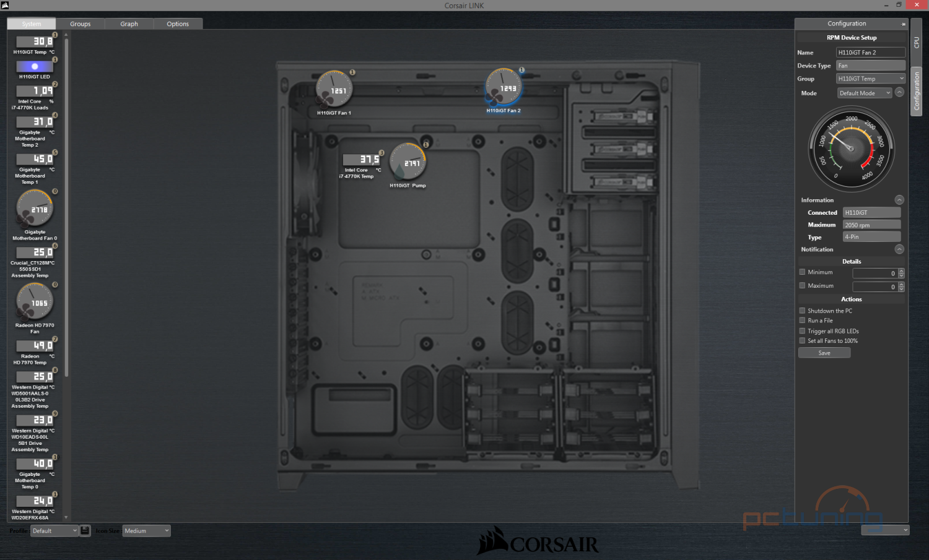Open the Mode dropdown showing Default Mode
The width and height of the screenshot is (929, 560).
pyautogui.click(x=865, y=93)
